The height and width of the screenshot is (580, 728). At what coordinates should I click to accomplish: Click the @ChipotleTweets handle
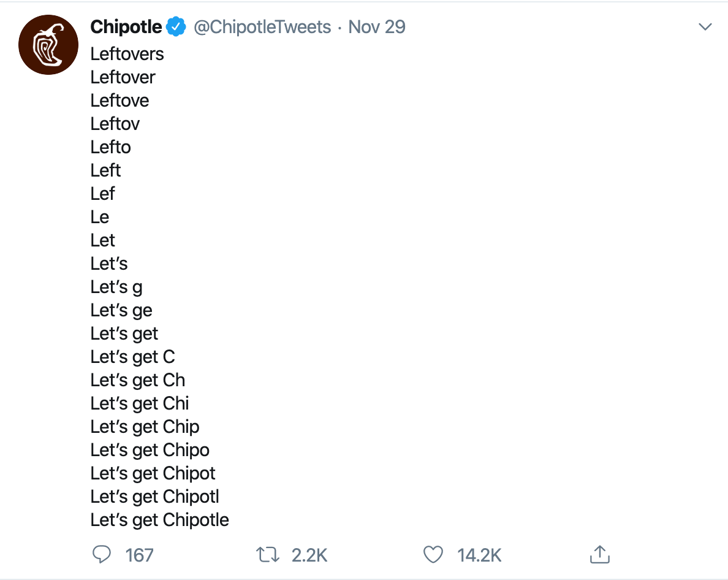pos(263,26)
